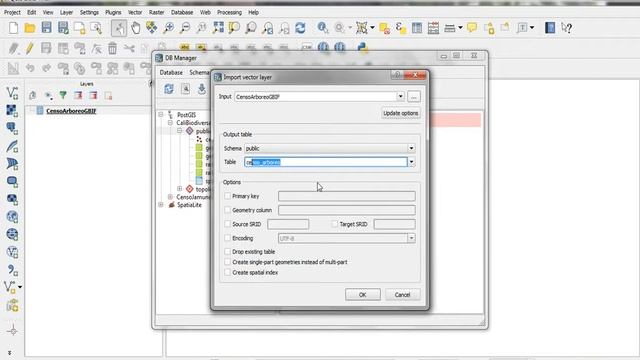
Task: Click the browse (...) button beside Input
Action: pos(413,97)
